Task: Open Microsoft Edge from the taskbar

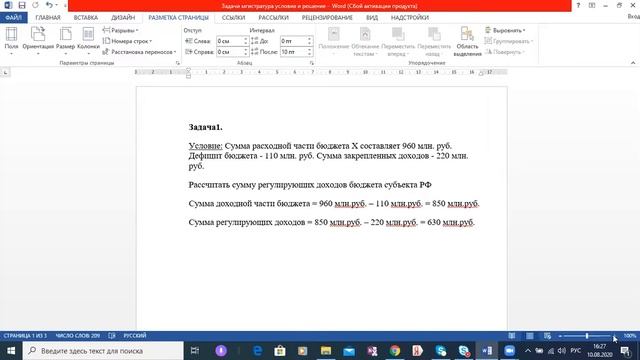Action: 258,351
